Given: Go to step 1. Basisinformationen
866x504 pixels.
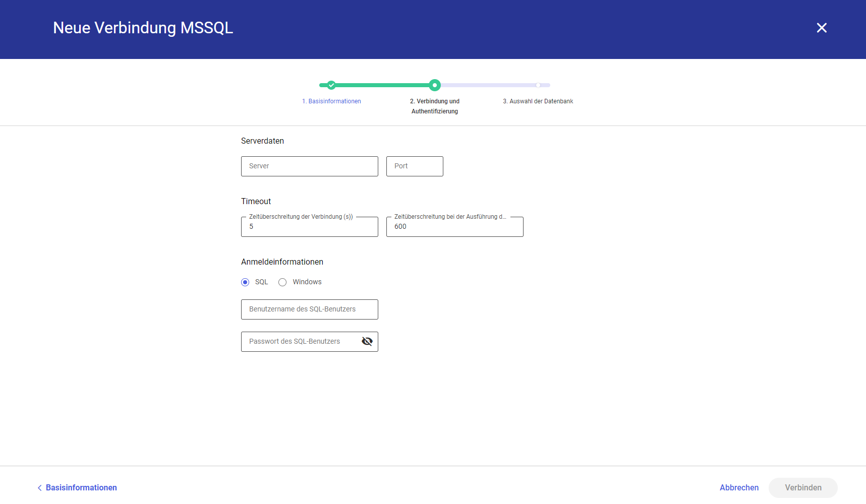Looking at the screenshot, I should pyautogui.click(x=331, y=101).
